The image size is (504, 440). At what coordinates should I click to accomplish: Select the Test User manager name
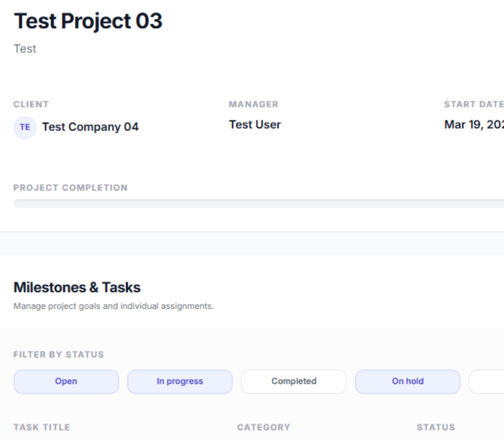click(255, 125)
